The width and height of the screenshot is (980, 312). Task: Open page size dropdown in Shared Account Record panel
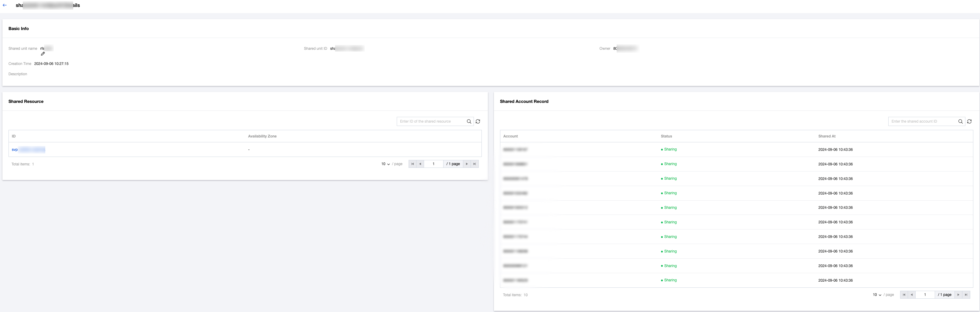tap(877, 295)
